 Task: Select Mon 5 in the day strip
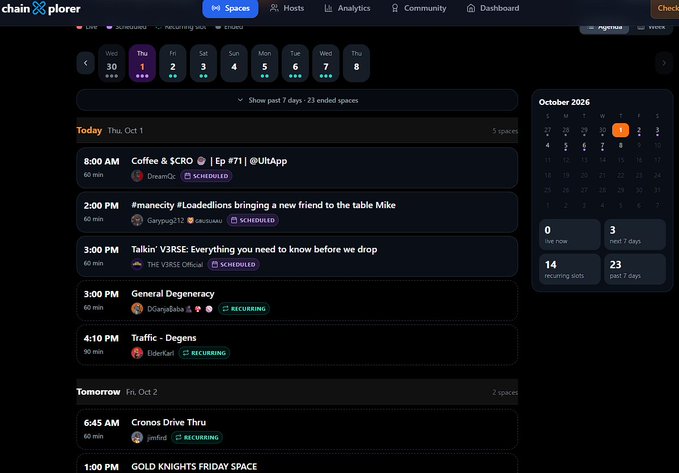click(x=265, y=63)
